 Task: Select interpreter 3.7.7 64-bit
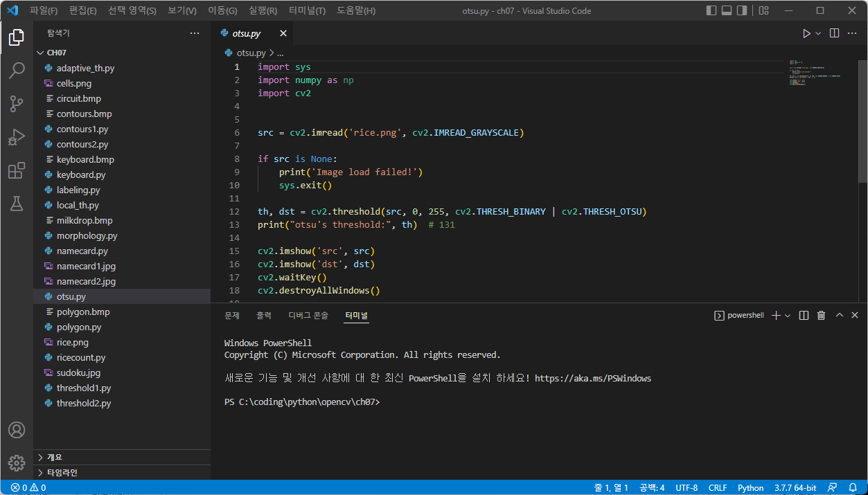tap(795, 487)
